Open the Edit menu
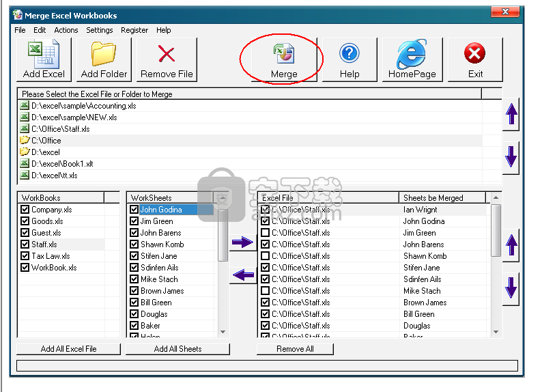The height and width of the screenshot is (392, 542). pos(40,30)
